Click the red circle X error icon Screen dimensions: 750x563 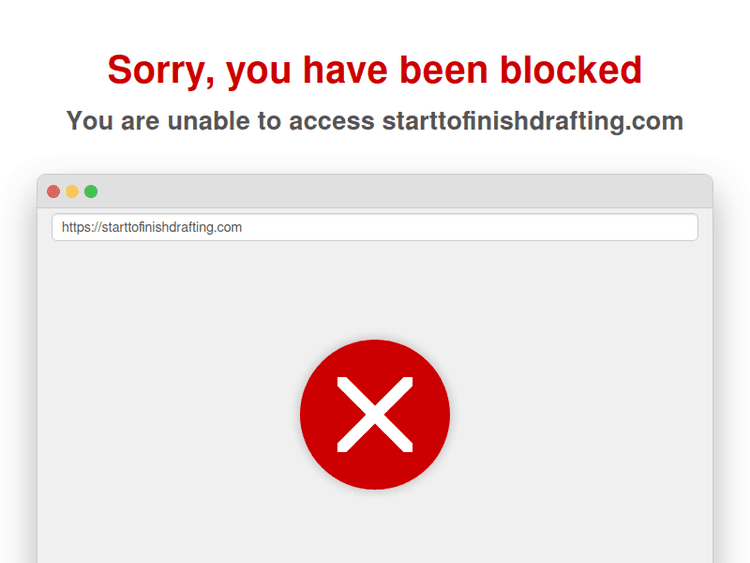click(x=375, y=414)
